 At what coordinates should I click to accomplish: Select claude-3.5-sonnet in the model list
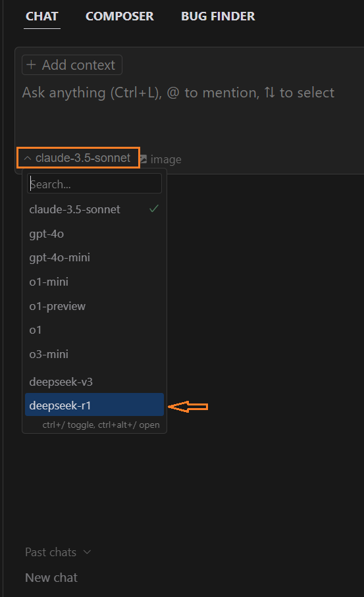coord(94,209)
